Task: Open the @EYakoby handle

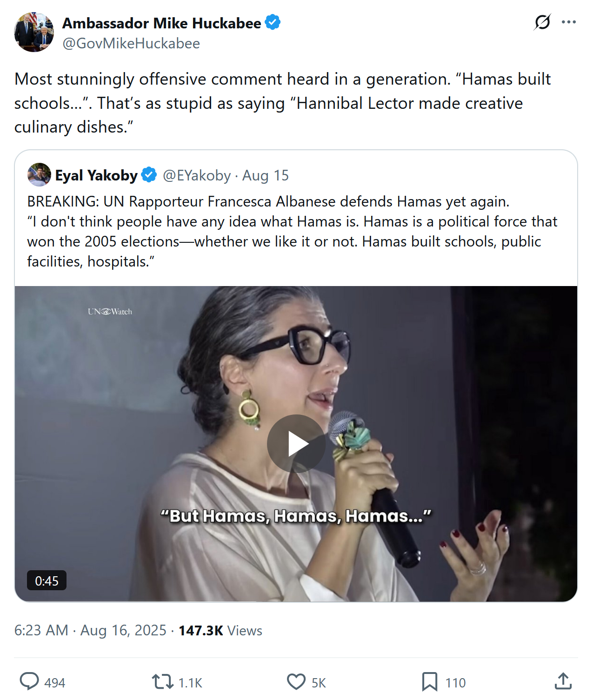Action: pos(197,175)
